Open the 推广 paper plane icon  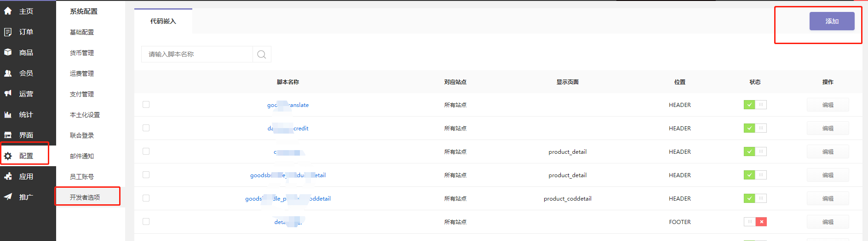8,197
